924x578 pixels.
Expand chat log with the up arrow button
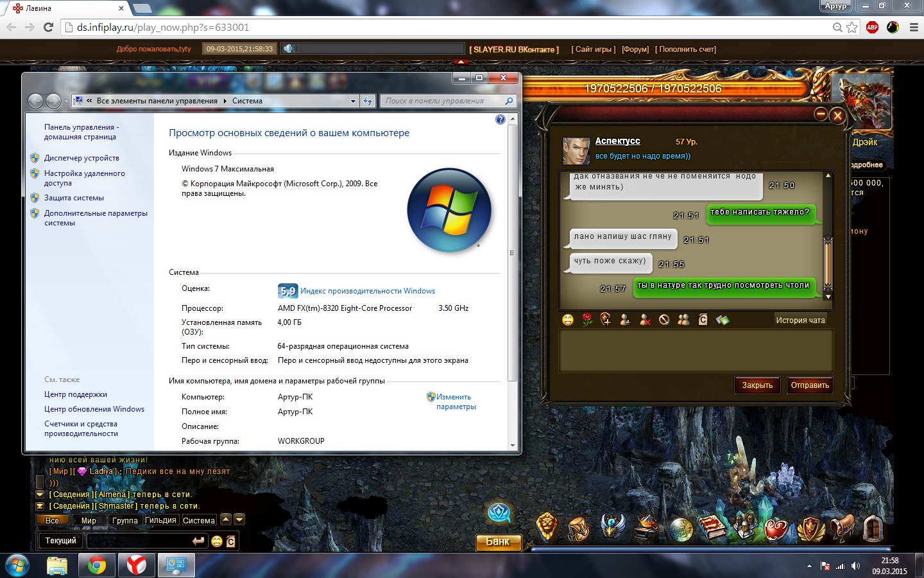[x=226, y=520]
